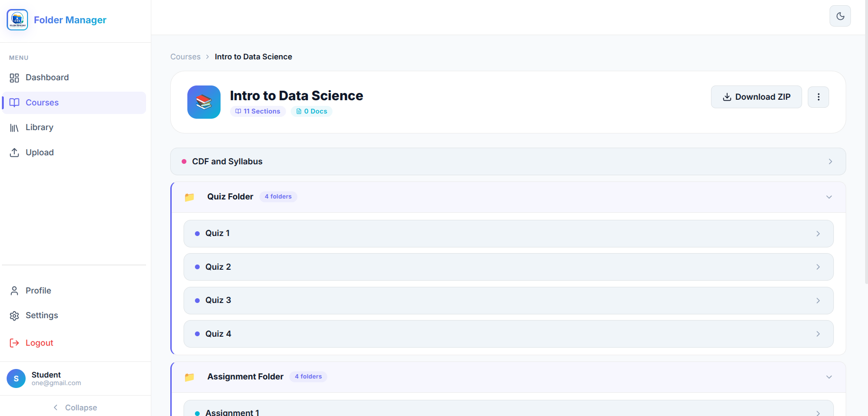Screen dimensions: 868x416
Task: Click the Profile person icon
Action: pos(14,291)
